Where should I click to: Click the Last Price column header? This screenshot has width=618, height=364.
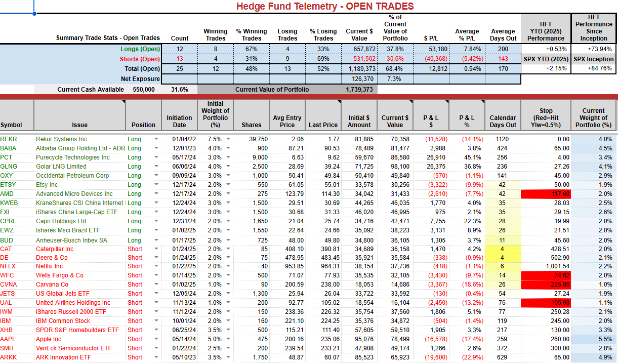point(323,115)
